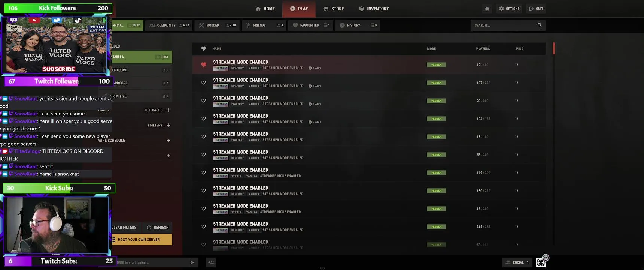Sort servers by the Mode column
The image size is (644, 270).
tap(431, 49)
